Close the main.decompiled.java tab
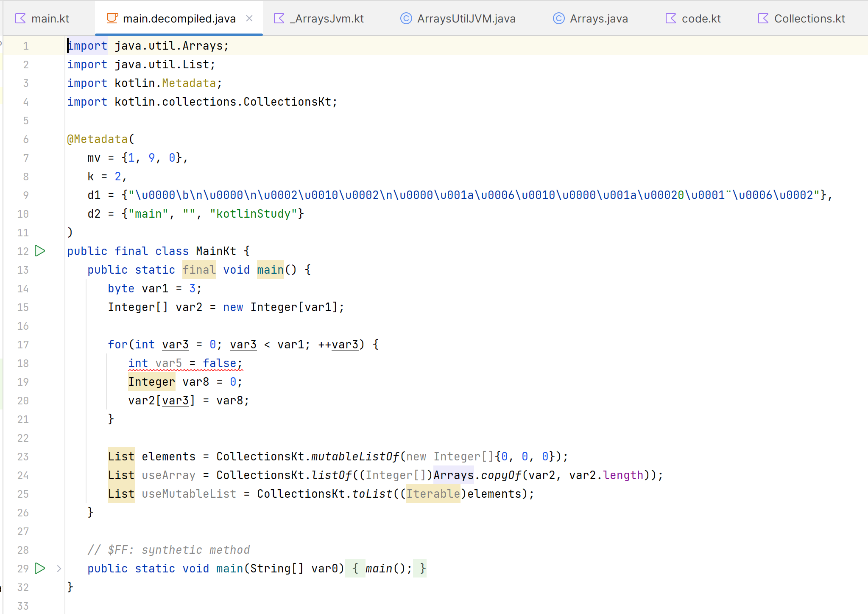 point(249,18)
